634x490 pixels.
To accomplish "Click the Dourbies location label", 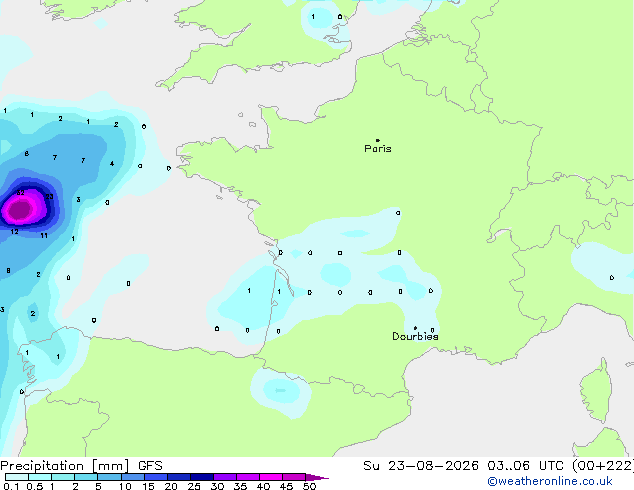I will (x=415, y=336).
